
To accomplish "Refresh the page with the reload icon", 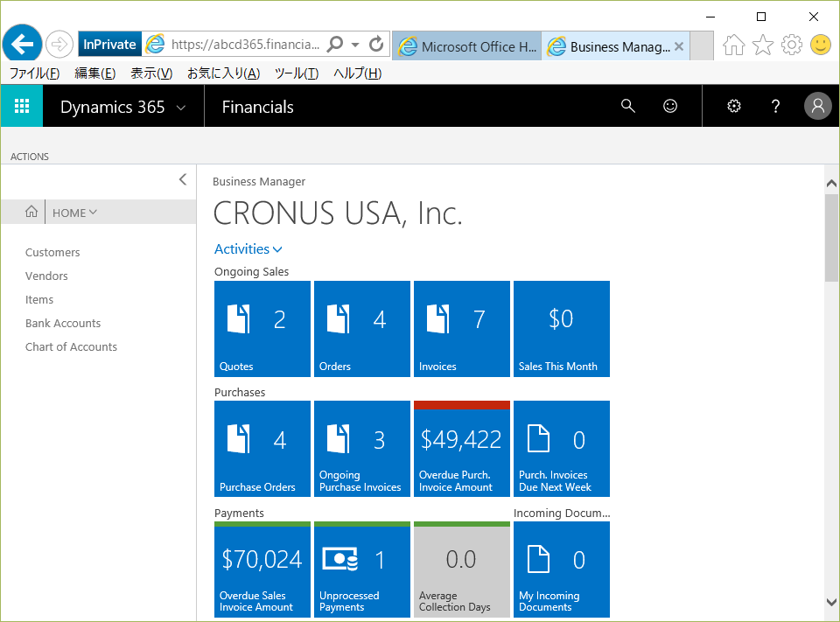I will pos(376,44).
